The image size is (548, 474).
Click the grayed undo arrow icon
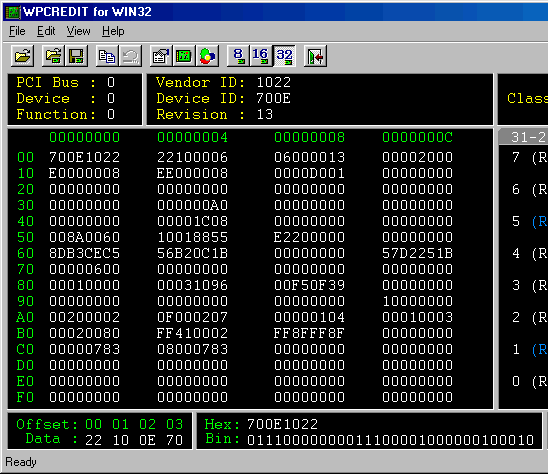pyautogui.click(x=130, y=56)
